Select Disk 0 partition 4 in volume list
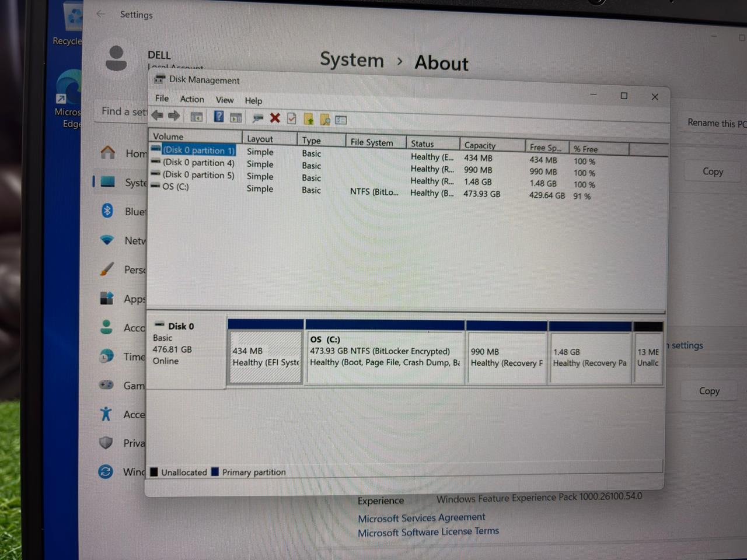The height and width of the screenshot is (560, 747). [198, 163]
